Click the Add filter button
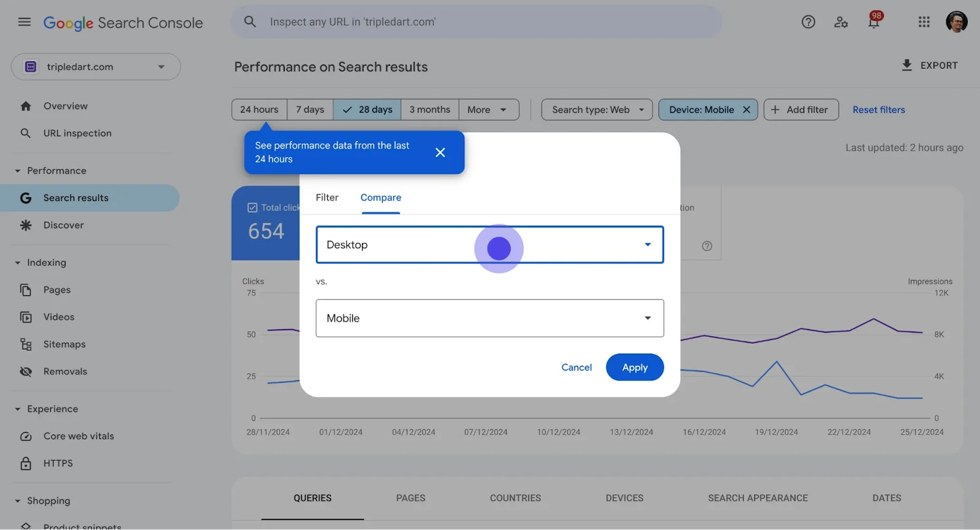The height and width of the screenshot is (530, 980). click(x=801, y=110)
